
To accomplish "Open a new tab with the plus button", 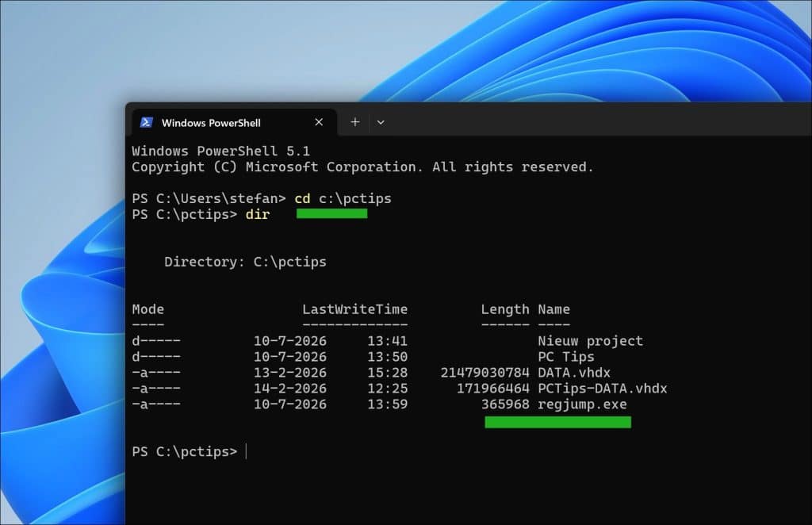I will click(x=354, y=122).
